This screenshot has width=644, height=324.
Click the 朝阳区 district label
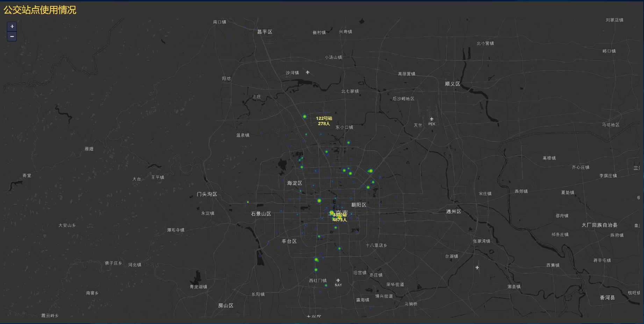point(359,205)
